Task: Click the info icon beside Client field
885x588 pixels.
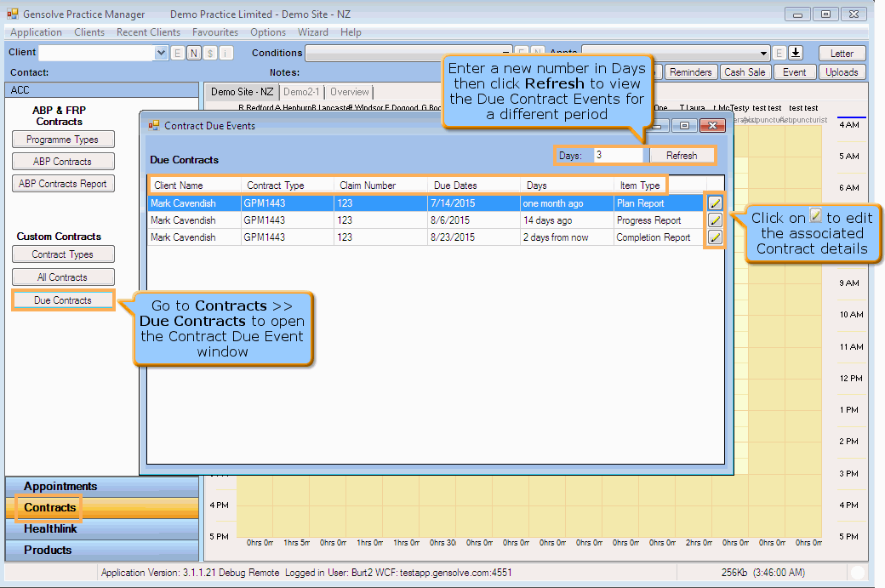Action: coord(226,53)
